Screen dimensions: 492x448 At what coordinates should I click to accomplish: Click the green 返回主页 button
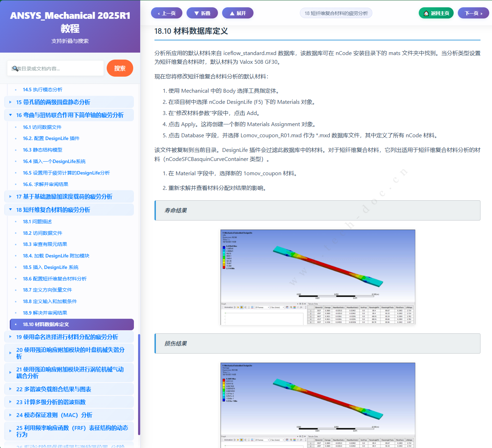click(x=436, y=13)
